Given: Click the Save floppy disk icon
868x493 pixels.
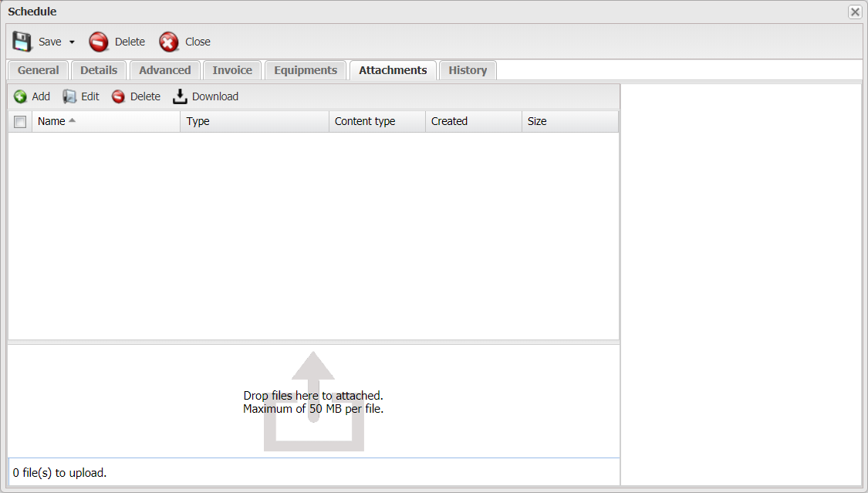Looking at the screenshot, I should click(x=22, y=42).
